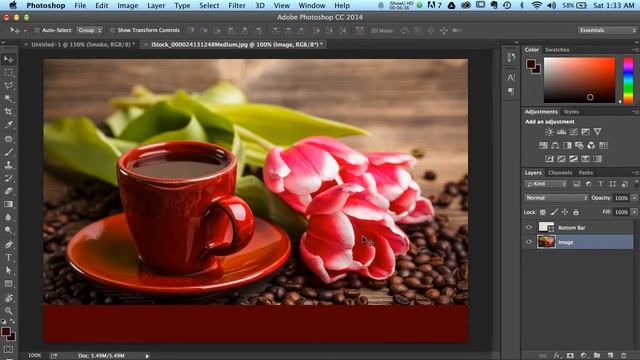Click the Bottom Bar layer thumbnail
Viewport: 640px width, 360px height.
pos(546,227)
